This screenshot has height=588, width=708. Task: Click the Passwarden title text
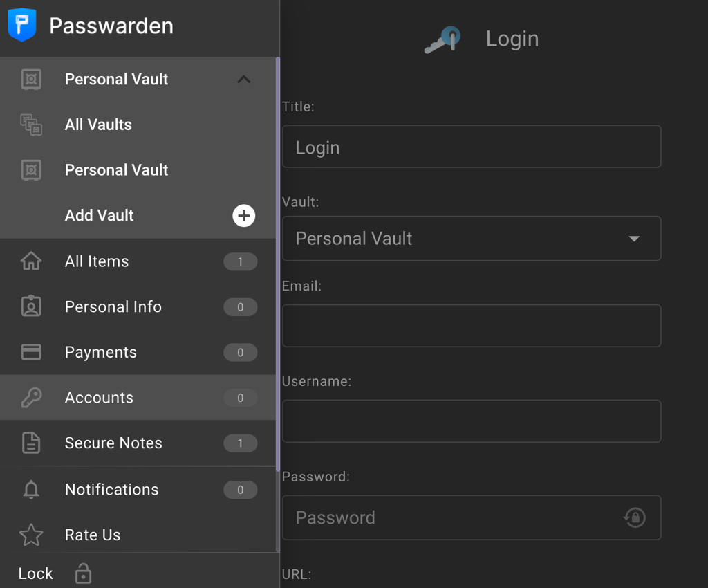point(111,26)
